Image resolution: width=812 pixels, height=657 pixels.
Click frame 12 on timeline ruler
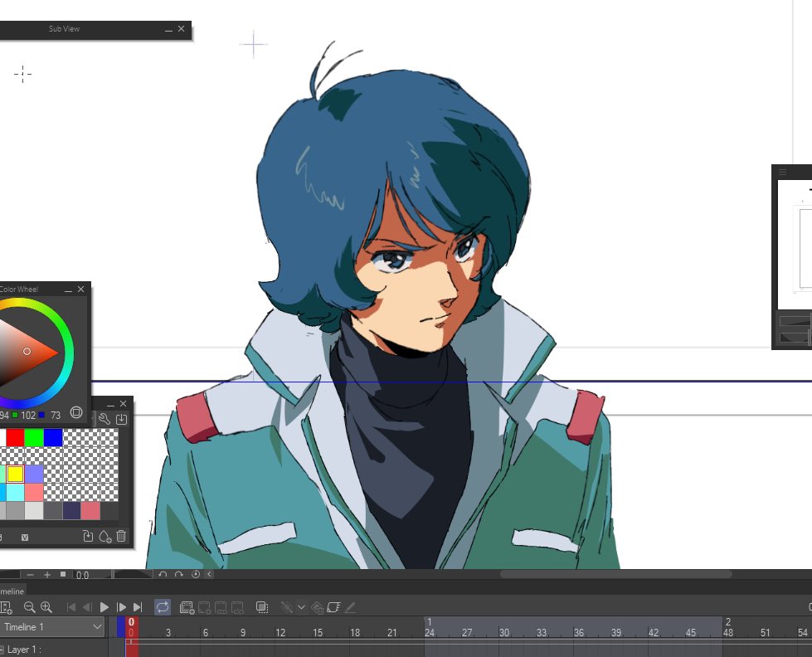[x=280, y=632]
